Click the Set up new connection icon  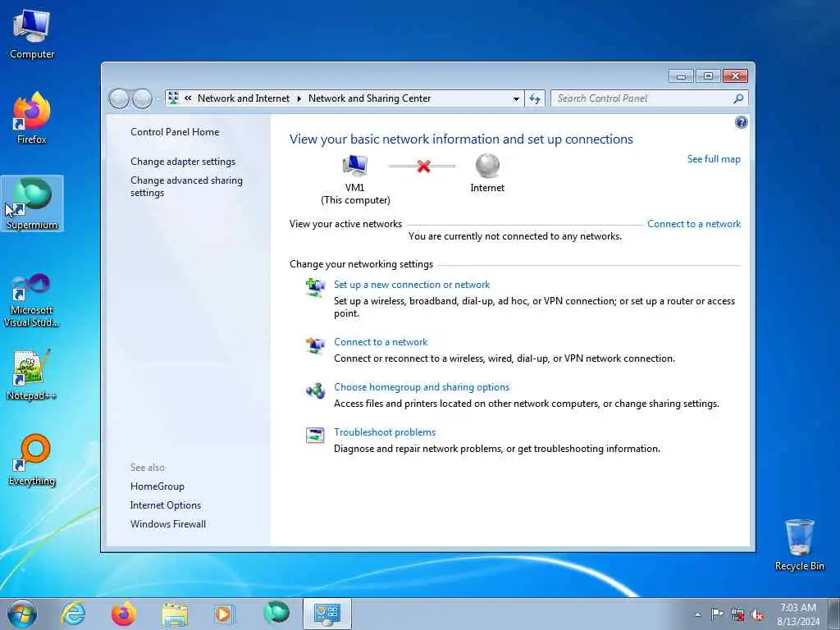(315, 287)
